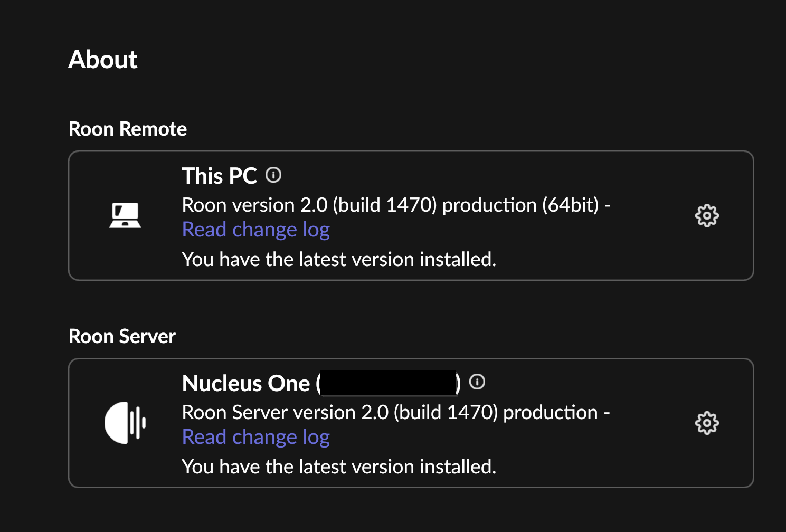Click the laptop icon in Roon Remote card
The image size is (786, 532).
pyautogui.click(x=125, y=215)
